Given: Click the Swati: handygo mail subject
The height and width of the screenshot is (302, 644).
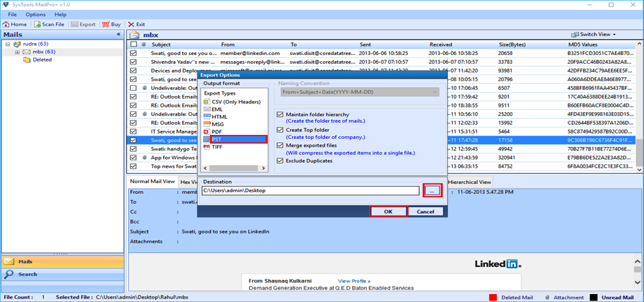Looking at the screenshot, I should click(174, 149).
